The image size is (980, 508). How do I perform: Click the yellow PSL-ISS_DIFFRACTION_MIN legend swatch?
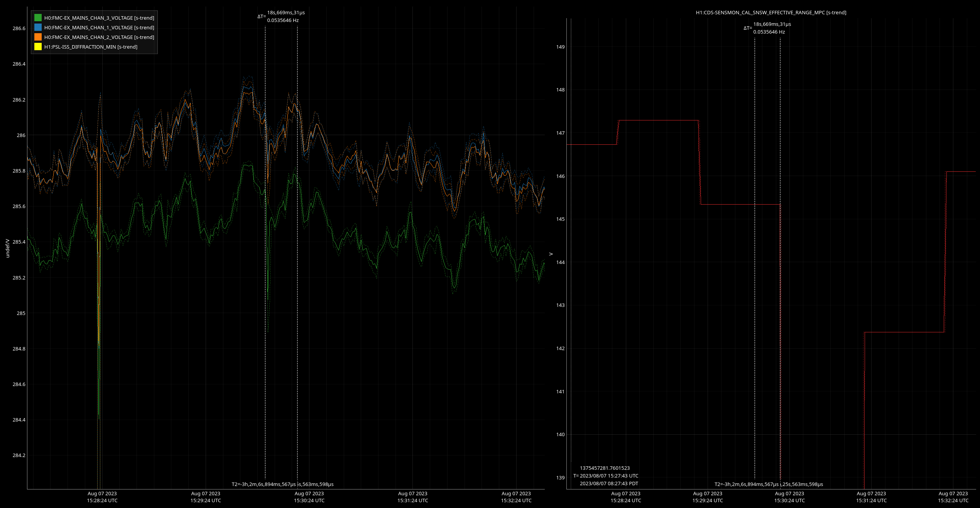[x=38, y=47]
